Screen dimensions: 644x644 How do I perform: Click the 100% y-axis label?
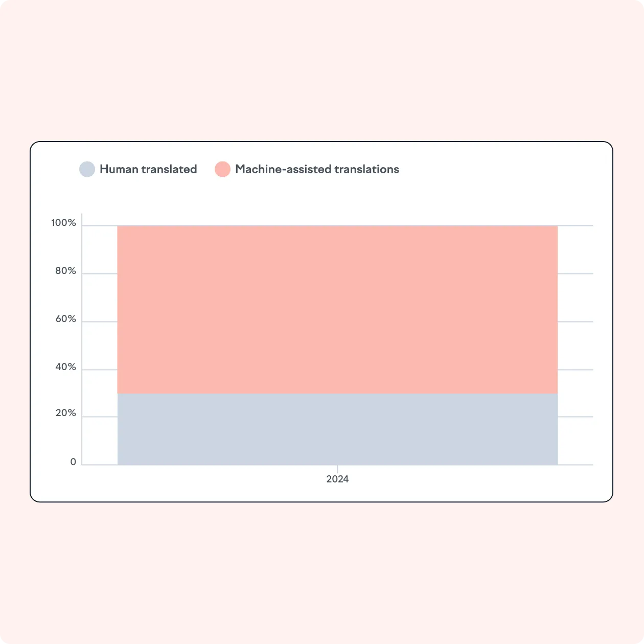click(x=63, y=223)
